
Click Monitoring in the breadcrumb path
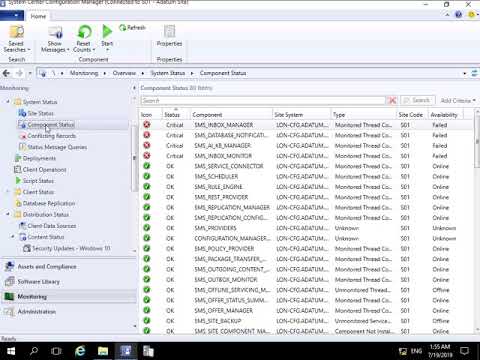[84, 73]
